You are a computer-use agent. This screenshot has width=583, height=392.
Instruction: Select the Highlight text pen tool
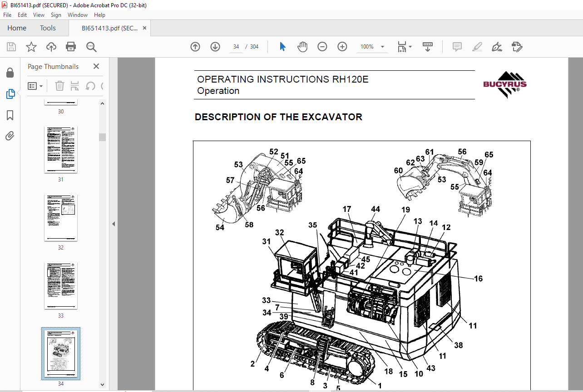477,47
